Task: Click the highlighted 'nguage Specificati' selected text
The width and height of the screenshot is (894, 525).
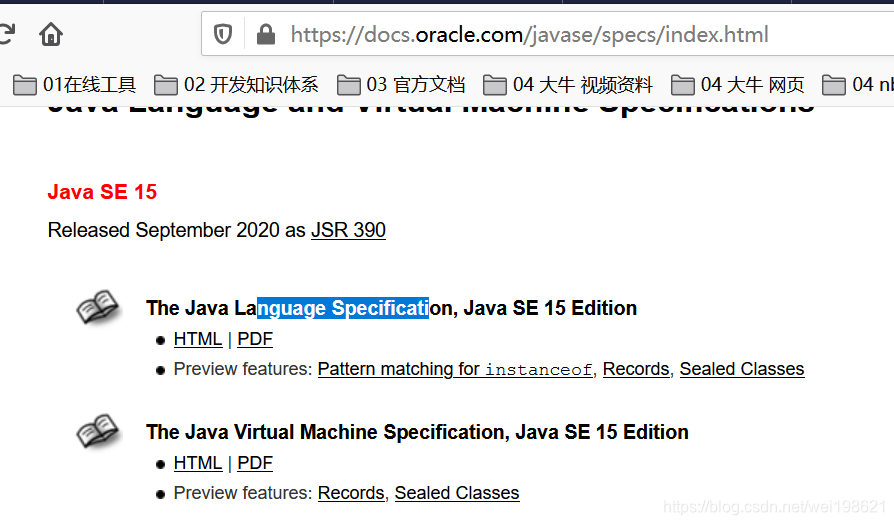Action: 343,308
